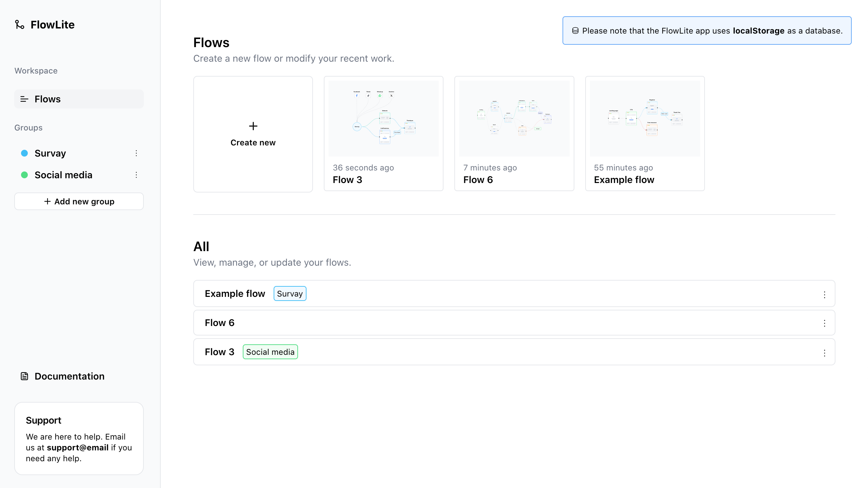The height and width of the screenshot is (488, 868).
Task: Select Documentation in the sidebar
Action: [69, 376]
